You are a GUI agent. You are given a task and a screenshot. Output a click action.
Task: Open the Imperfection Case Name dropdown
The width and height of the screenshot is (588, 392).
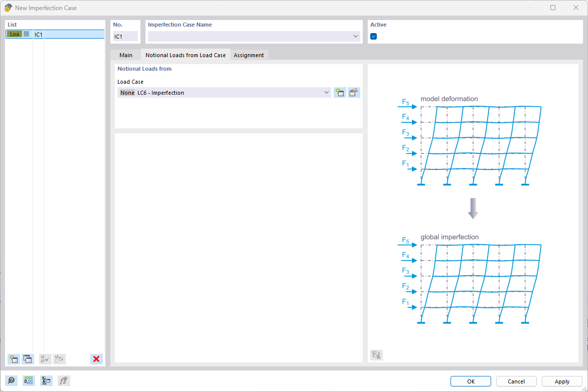356,36
